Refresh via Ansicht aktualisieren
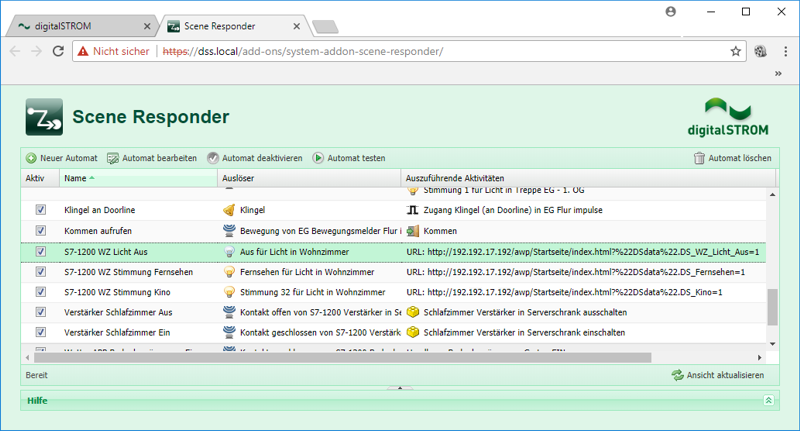 point(717,375)
